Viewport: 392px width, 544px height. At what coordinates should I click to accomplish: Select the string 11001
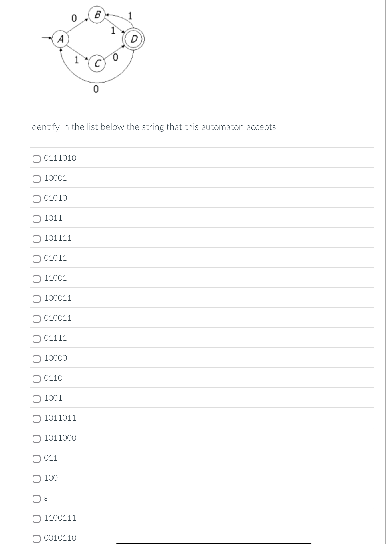[36, 279]
